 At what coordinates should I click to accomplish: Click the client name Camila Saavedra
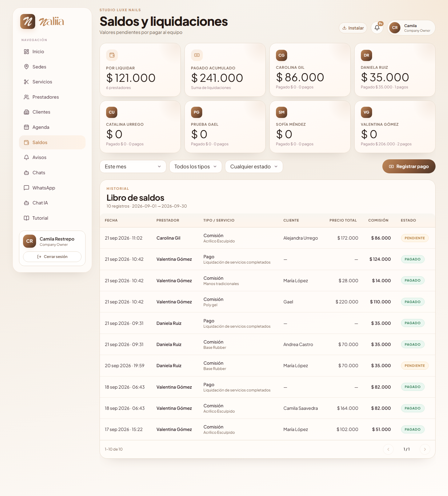(301, 408)
